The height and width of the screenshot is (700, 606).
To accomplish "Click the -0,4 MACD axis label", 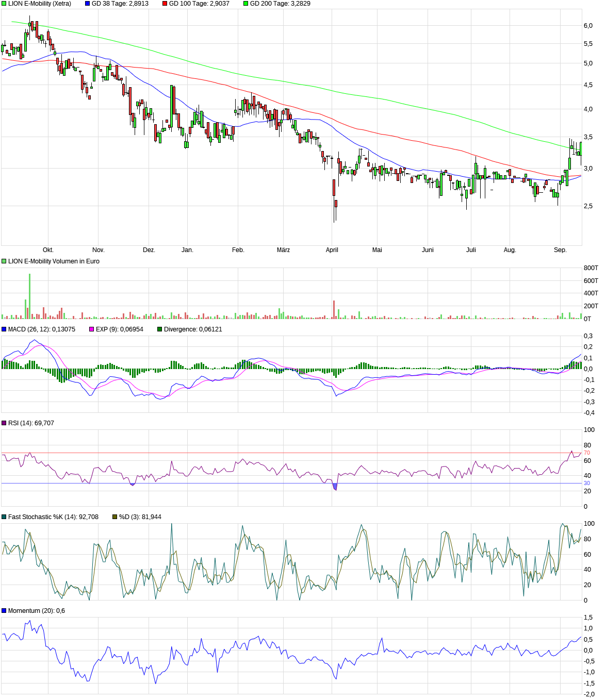I will point(589,413).
